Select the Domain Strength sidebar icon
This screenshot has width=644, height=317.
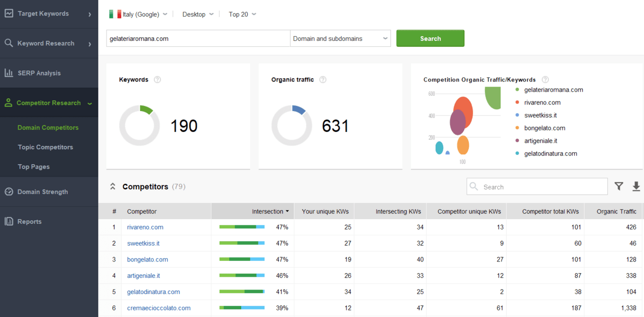pos(8,192)
